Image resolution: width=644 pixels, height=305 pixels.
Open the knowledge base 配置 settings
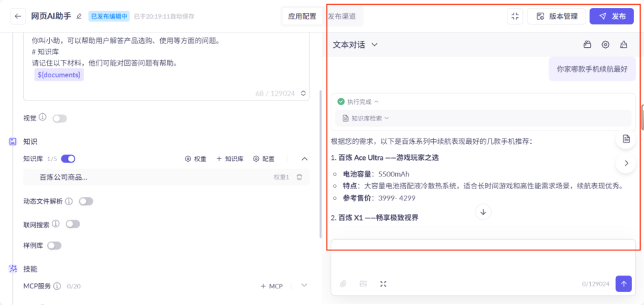click(263, 158)
